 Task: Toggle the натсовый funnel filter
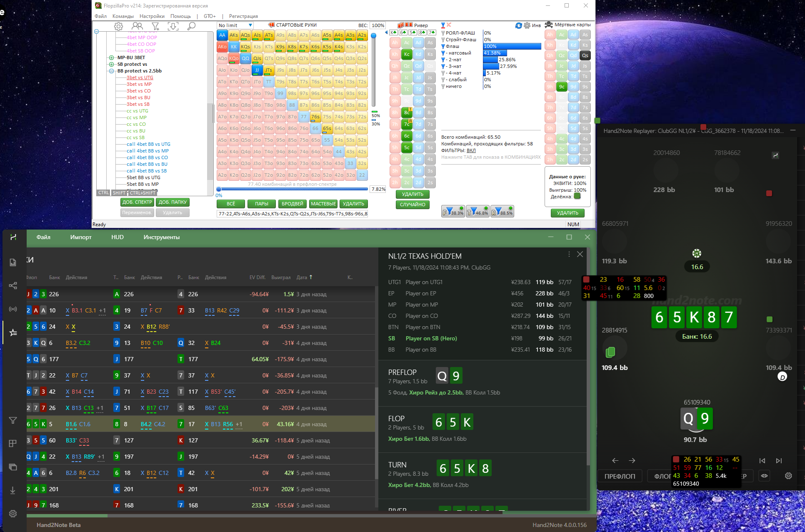(443, 53)
